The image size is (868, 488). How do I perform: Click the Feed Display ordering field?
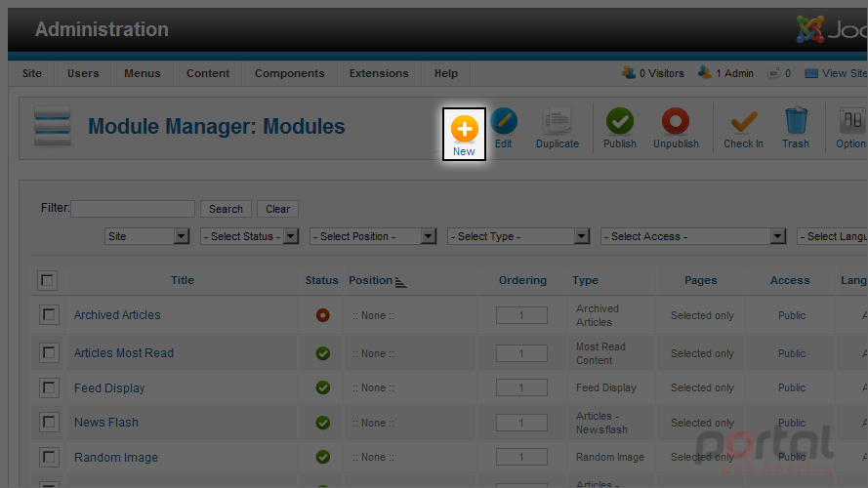coord(521,387)
